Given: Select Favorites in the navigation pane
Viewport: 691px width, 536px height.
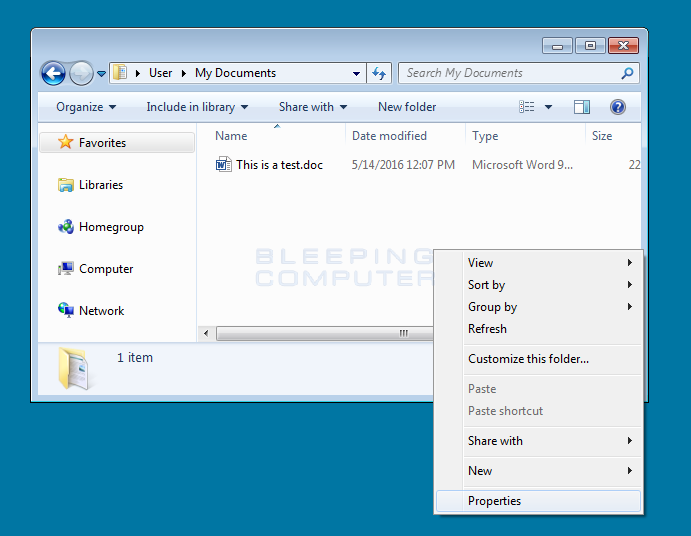Looking at the screenshot, I should point(117,143).
